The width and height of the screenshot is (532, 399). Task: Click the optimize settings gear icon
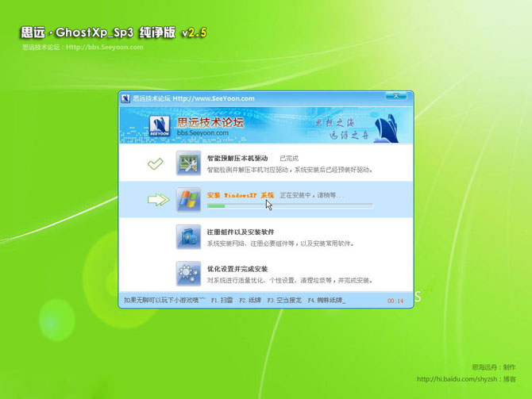(x=188, y=274)
